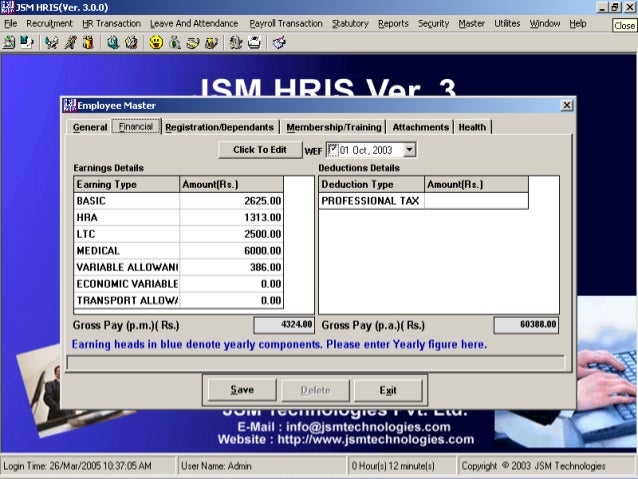Click the handshake-like icon after first toolbar separator
638x479 pixels.
point(52,42)
